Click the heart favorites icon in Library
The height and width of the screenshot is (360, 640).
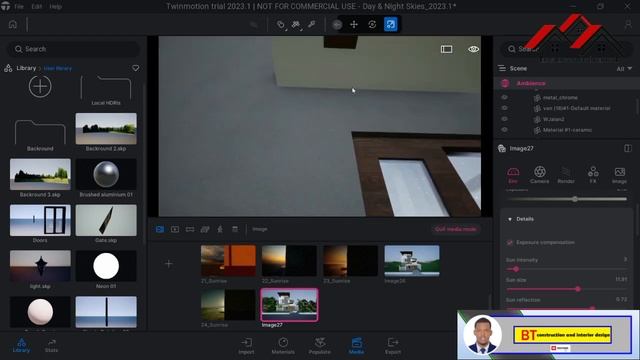coord(136,68)
